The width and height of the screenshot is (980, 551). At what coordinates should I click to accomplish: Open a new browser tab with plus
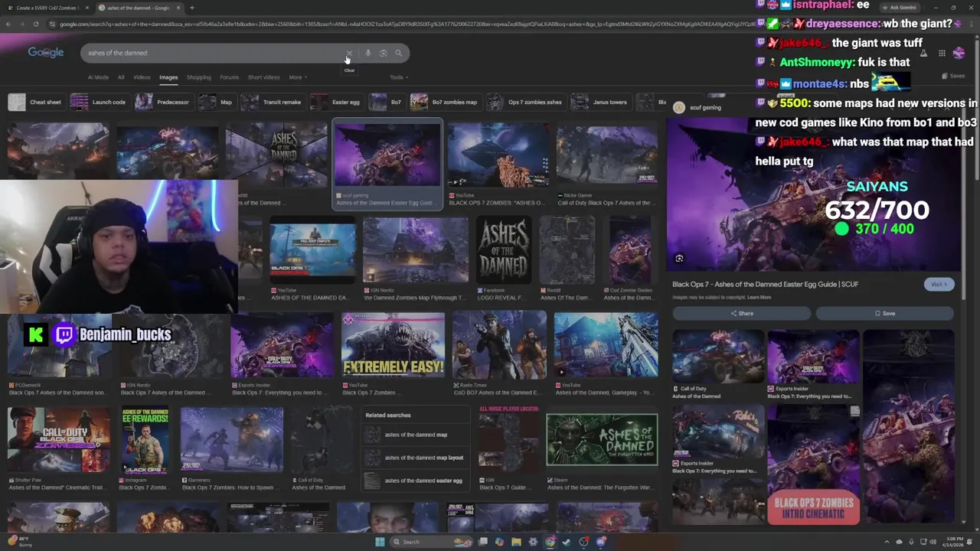point(191,8)
